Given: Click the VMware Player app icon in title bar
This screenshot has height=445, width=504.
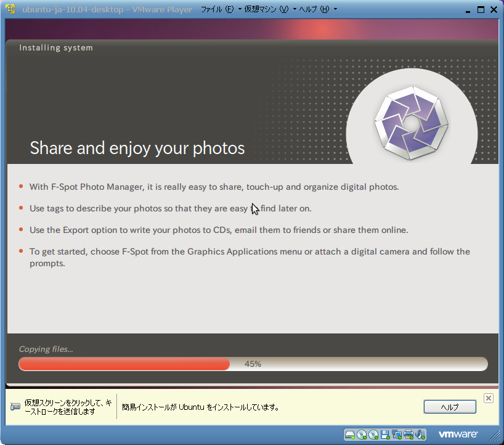Looking at the screenshot, I should 10,9.
